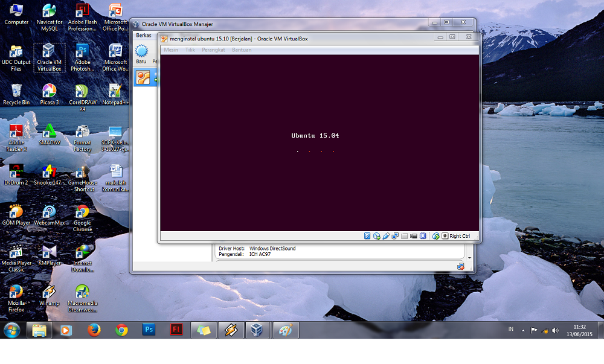
Task: Click the USB devices indicator in VM status bar
Action: coord(386,236)
